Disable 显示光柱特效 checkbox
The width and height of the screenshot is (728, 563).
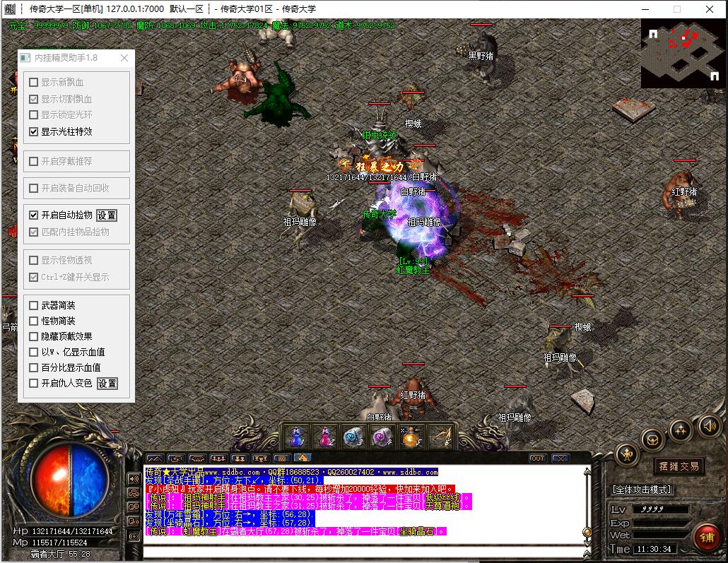point(33,132)
